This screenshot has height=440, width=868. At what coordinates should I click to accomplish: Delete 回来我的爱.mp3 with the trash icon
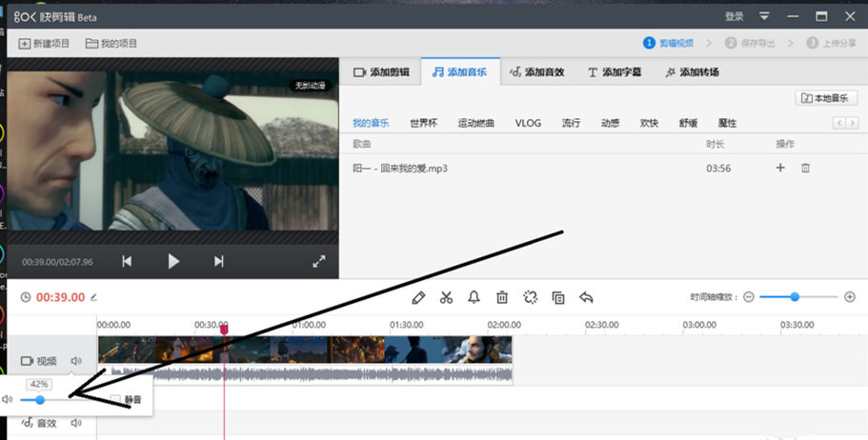pos(805,168)
